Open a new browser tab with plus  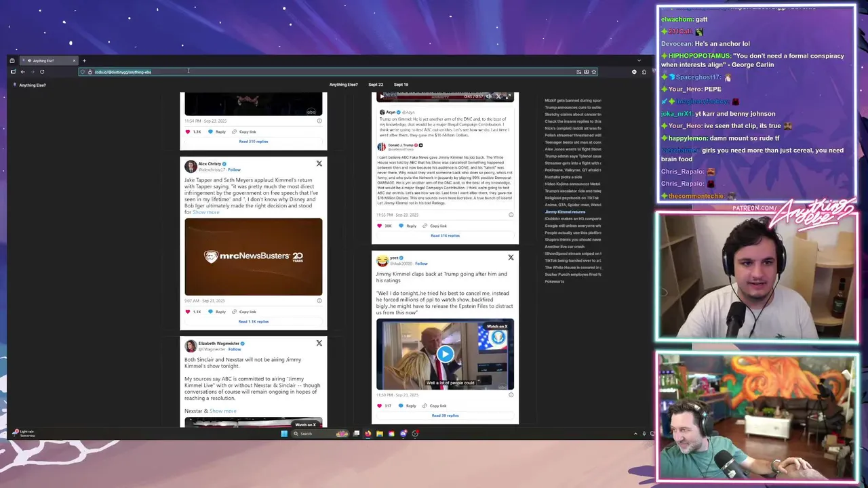[84, 60]
